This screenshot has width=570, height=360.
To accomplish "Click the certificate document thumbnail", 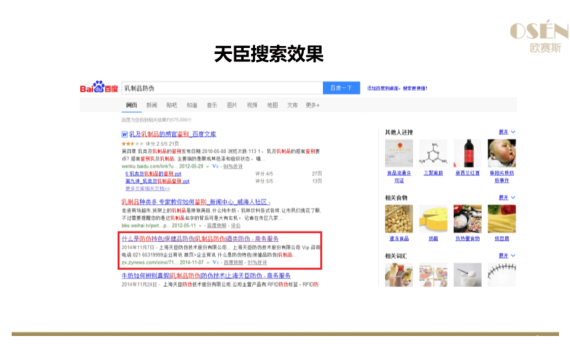I will pyautogui.click(x=399, y=153).
